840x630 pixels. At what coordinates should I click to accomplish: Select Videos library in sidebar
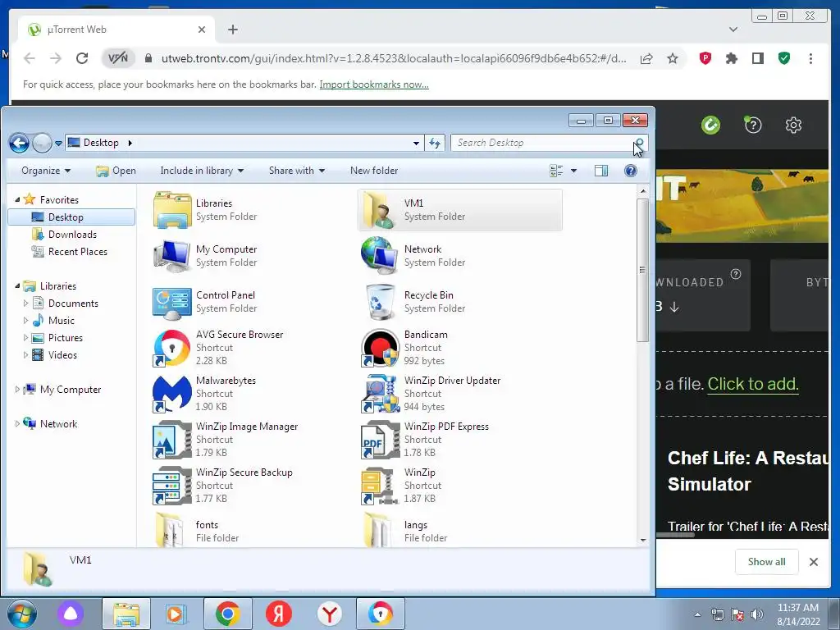62,355
